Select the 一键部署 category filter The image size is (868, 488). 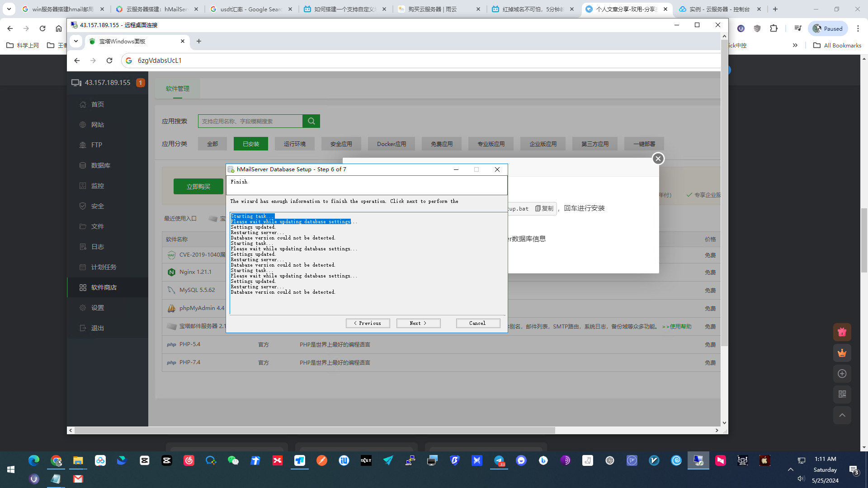[x=644, y=144]
